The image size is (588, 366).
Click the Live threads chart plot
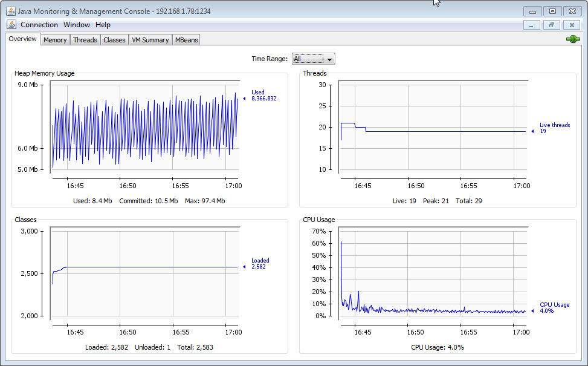433,127
